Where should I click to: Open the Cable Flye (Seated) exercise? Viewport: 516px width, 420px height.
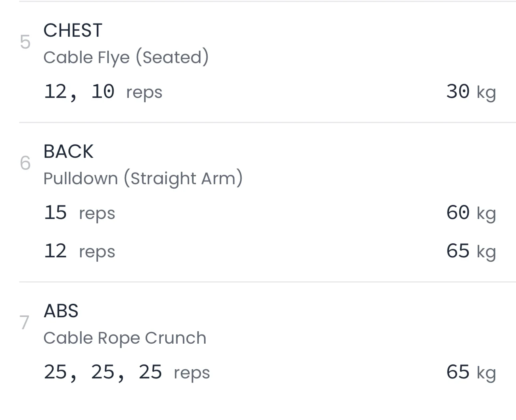[x=126, y=57]
